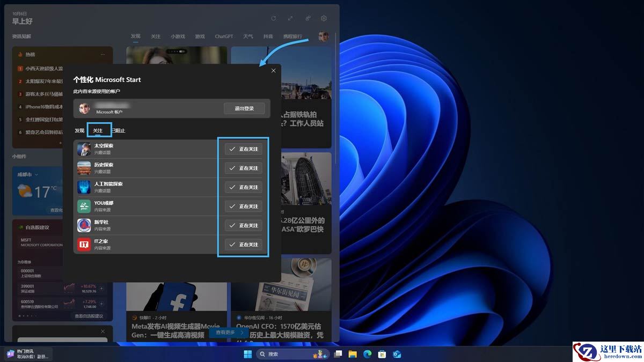Click the taskbar 搜索 search box
644x362 pixels.
[x=292, y=354]
